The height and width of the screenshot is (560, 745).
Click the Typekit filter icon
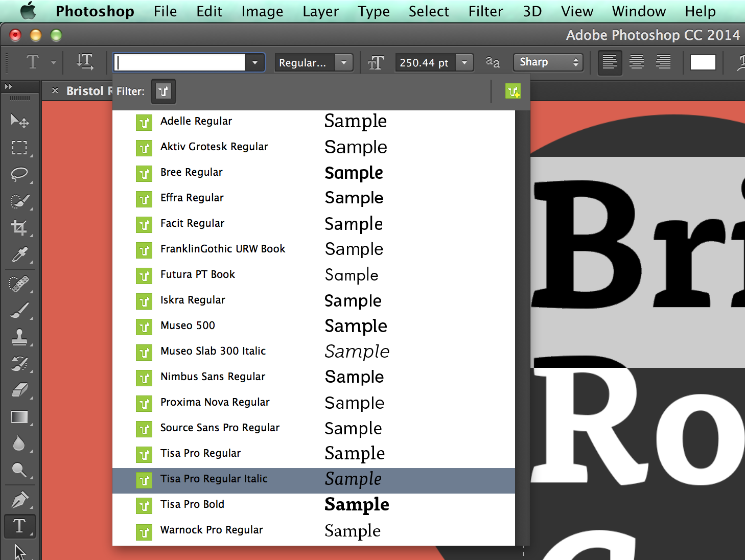coord(163,91)
